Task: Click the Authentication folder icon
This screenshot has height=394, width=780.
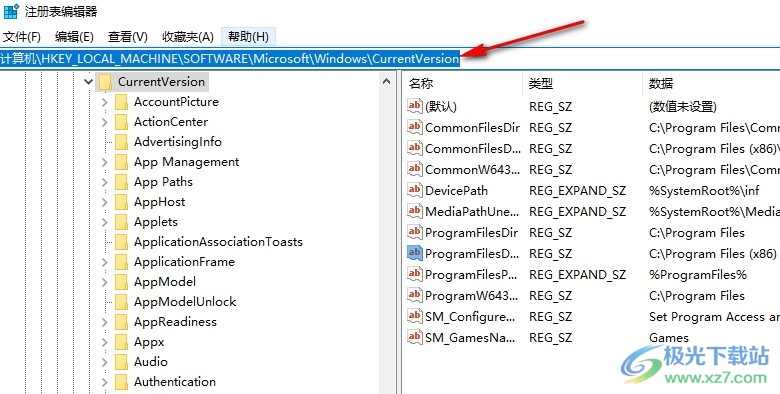Action: pyautogui.click(x=121, y=382)
